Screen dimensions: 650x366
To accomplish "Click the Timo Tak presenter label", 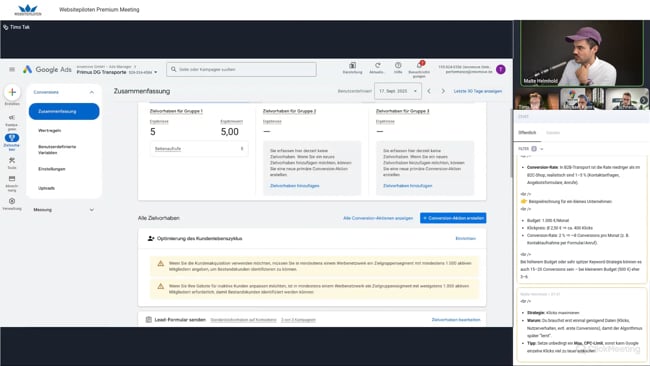I will pyautogui.click(x=17, y=27).
